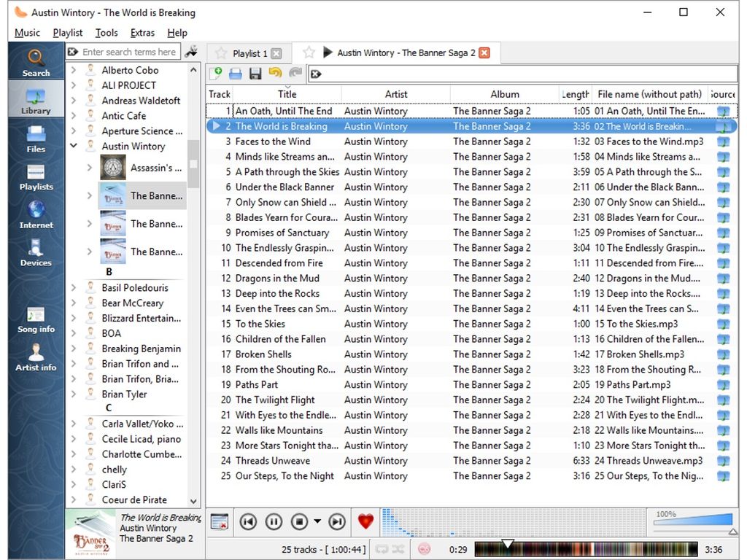Toggle the heart to favorite the playing track

(x=365, y=521)
